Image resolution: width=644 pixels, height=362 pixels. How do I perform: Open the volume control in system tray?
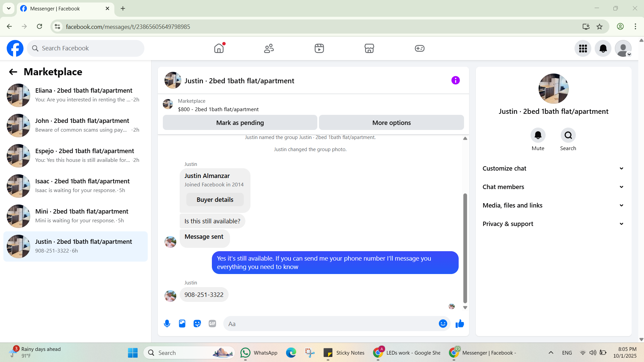coord(593,353)
